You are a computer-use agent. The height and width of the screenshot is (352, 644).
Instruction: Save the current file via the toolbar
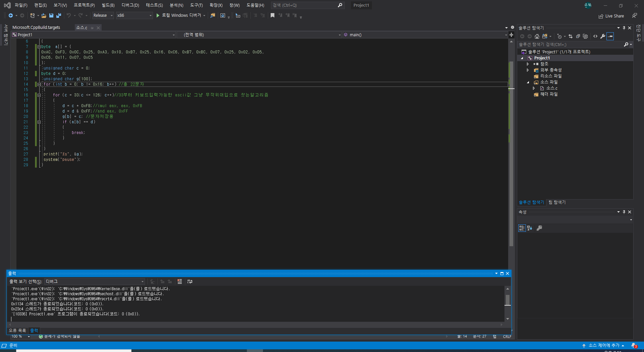click(51, 15)
